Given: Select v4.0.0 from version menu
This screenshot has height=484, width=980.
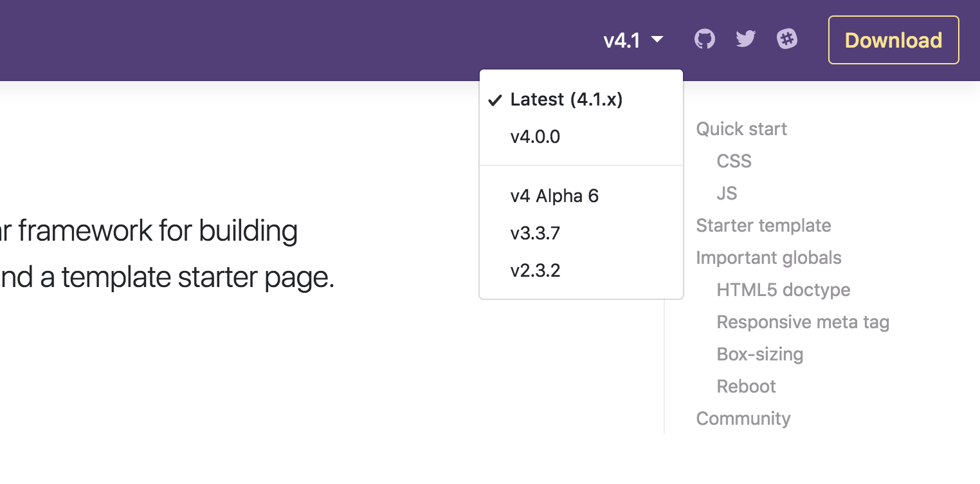Looking at the screenshot, I should [581, 137].
